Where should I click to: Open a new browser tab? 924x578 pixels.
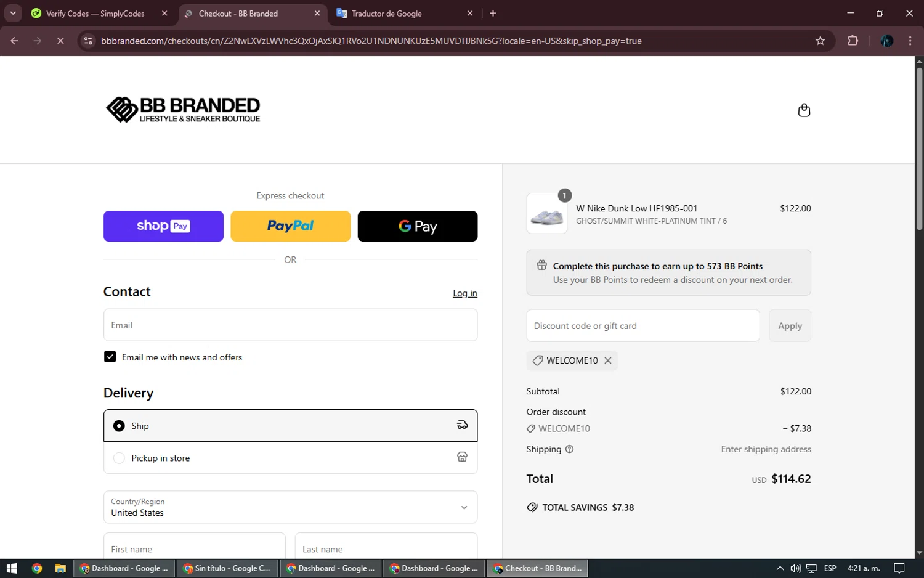point(493,13)
